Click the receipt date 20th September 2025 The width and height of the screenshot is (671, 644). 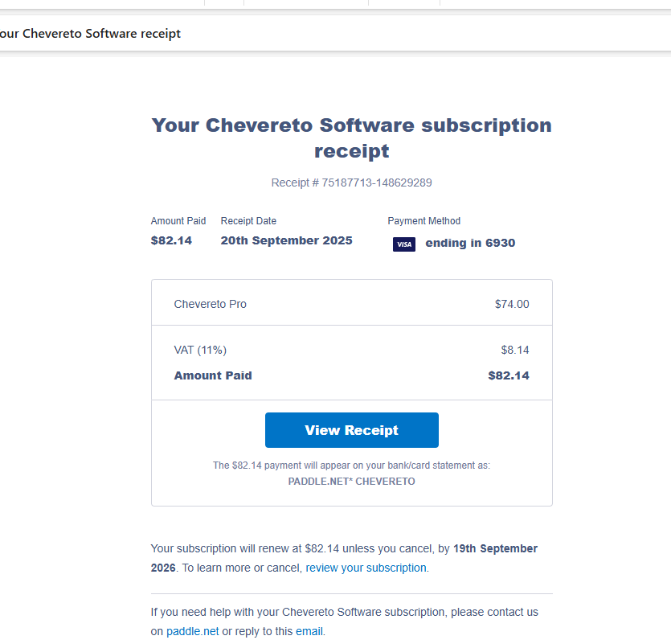coord(286,240)
